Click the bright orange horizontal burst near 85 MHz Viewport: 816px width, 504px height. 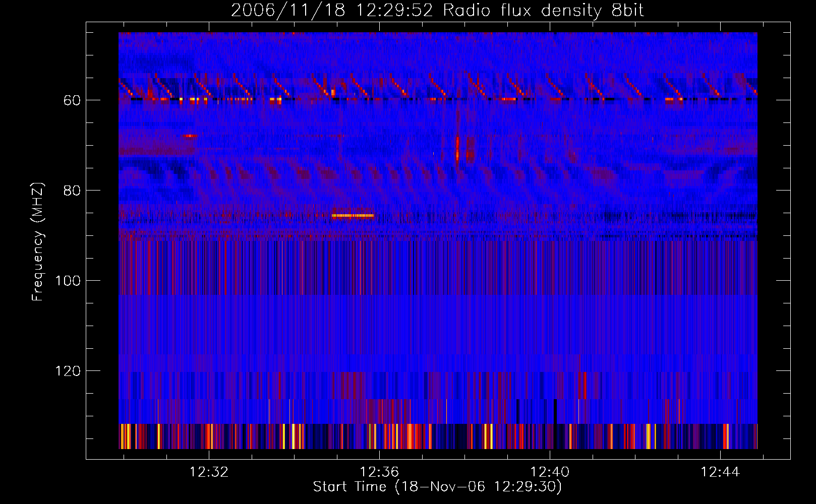[x=353, y=216]
